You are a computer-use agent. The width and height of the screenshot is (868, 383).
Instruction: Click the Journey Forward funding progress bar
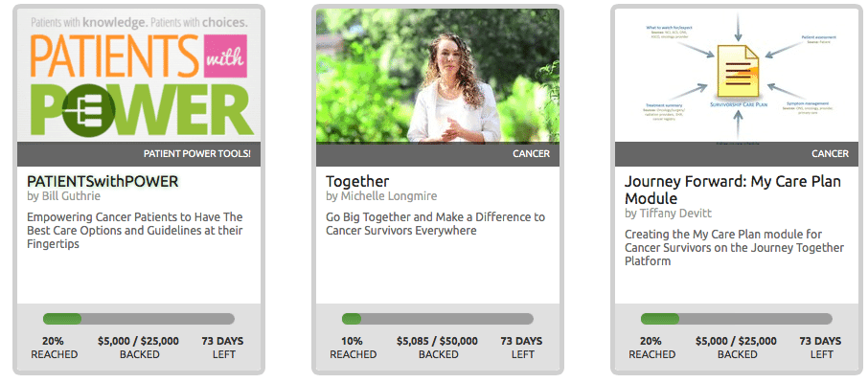(737, 319)
